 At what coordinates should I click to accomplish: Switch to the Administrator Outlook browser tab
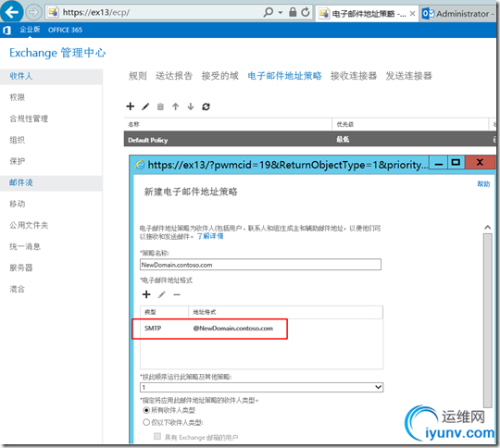click(x=458, y=14)
